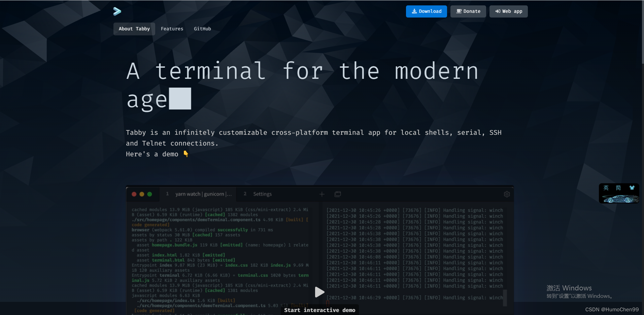Open the gear settings icon in demo terminal
The image size is (644, 315).
[x=507, y=194]
